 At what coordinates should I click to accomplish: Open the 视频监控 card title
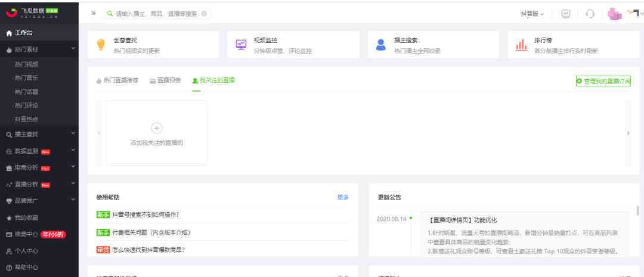[x=265, y=41]
